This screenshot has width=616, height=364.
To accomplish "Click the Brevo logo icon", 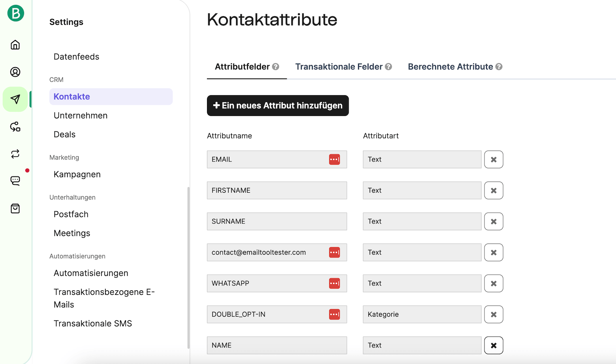I will (16, 13).
